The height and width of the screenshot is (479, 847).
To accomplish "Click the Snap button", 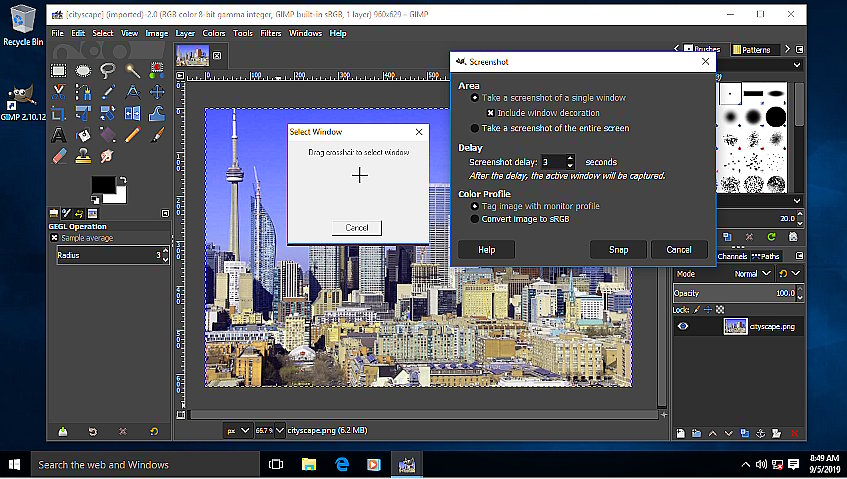I will point(618,249).
